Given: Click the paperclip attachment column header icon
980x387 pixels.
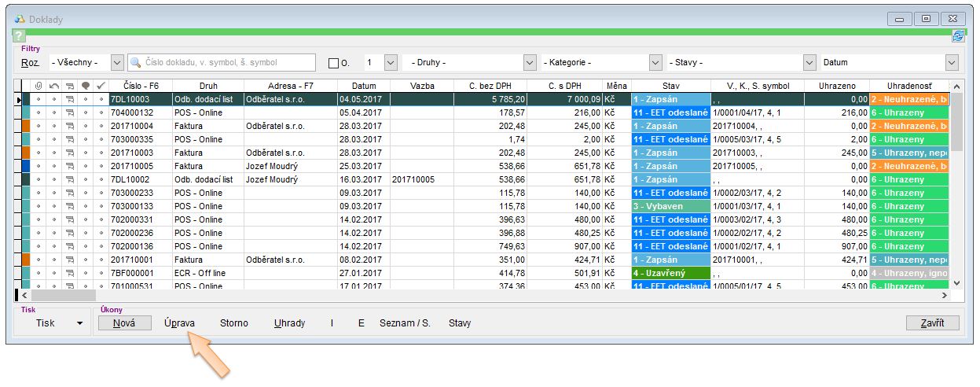Looking at the screenshot, I should pos(38,86).
